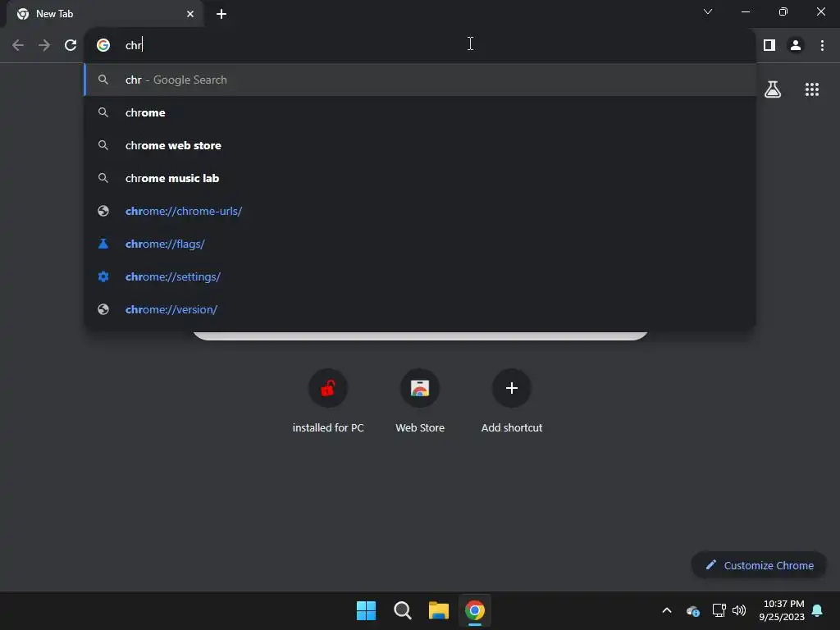Select the 'chrome' search suggestion

(420, 112)
